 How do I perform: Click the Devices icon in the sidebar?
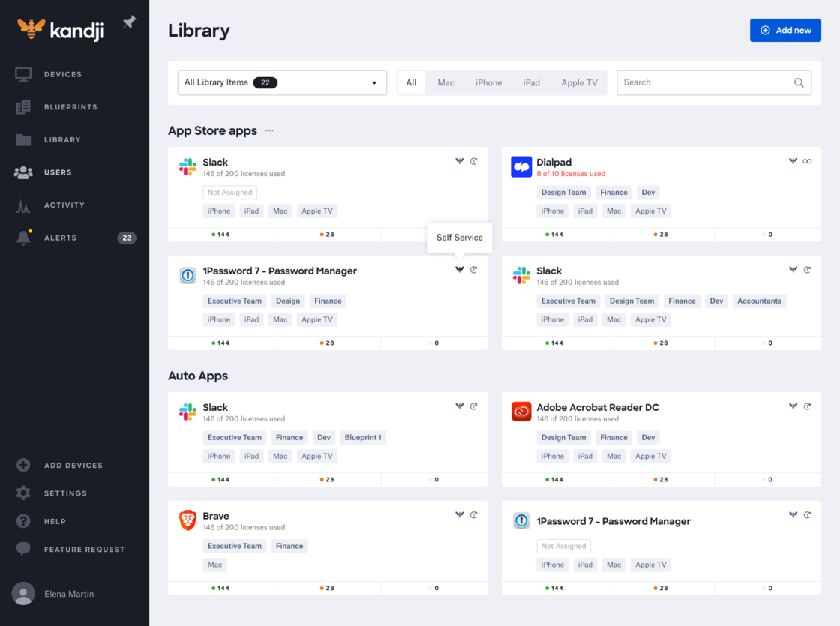23,74
